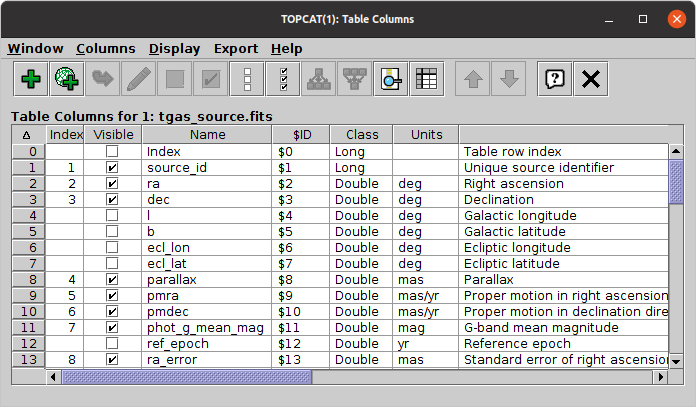The width and height of the screenshot is (696, 407).
Task: Open help with the question mark icon
Action: (552, 80)
